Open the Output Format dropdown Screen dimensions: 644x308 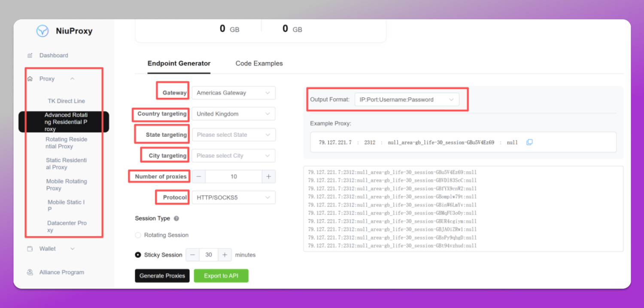pos(407,100)
